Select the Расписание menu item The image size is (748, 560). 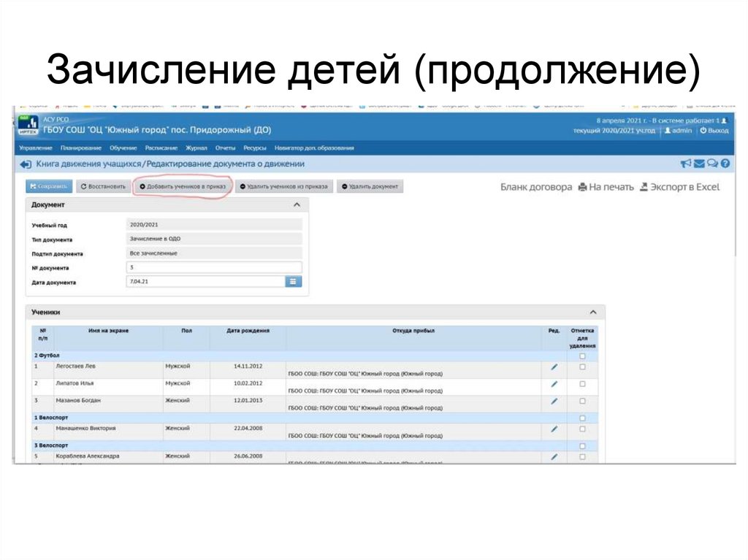pyautogui.click(x=162, y=147)
